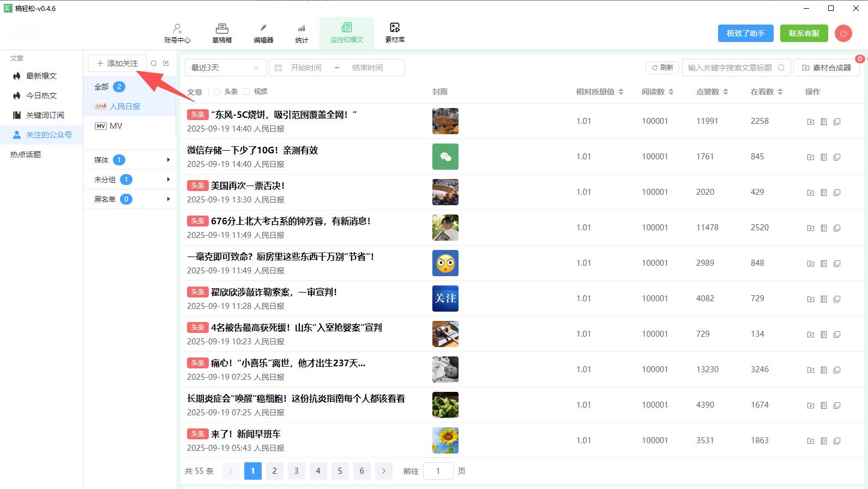The height and width of the screenshot is (489, 868).
Task: Open 最新爆文 in the sidebar
Action: coord(41,76)
